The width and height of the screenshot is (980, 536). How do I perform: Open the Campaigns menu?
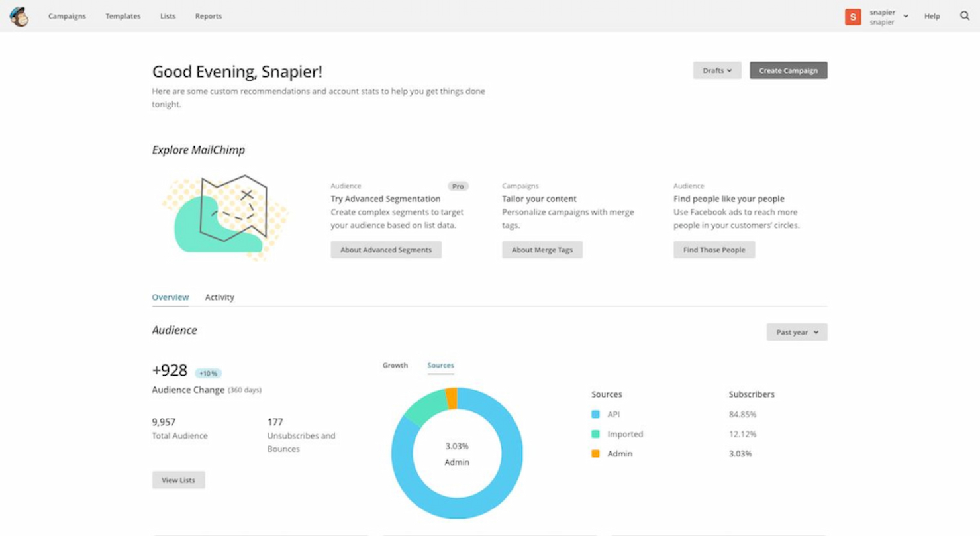click(x=67, y=16)
